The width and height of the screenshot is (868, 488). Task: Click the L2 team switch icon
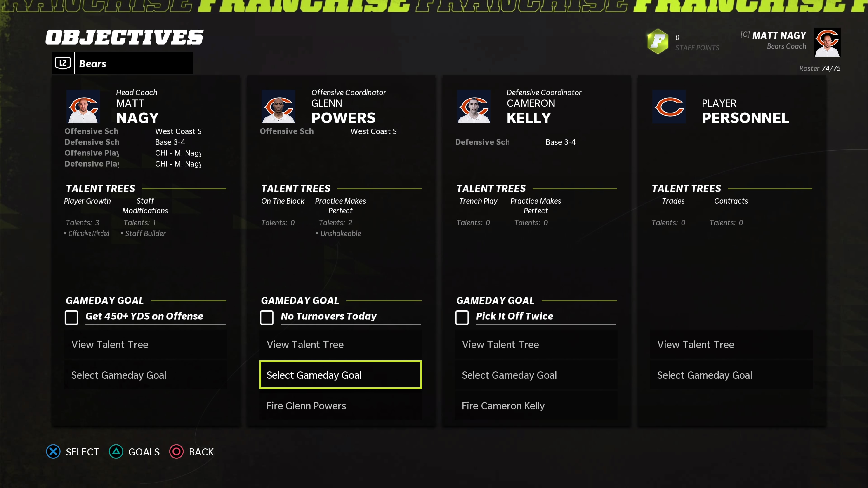[x=63, y=63]
